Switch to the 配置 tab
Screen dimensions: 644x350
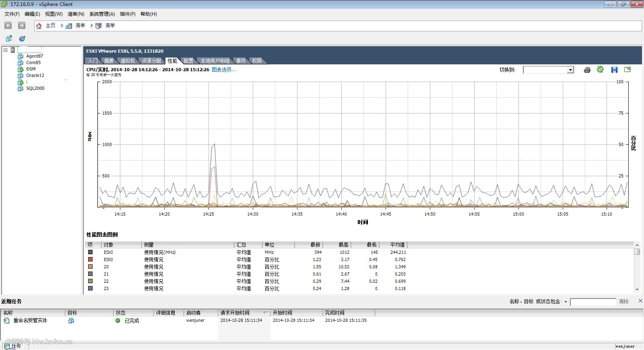(x=188, y=61)
